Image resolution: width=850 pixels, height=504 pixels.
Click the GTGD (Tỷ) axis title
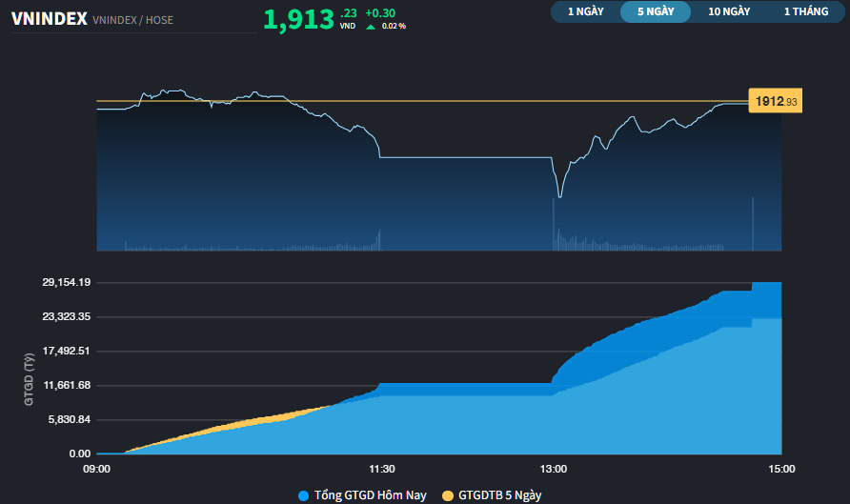pos(29,379)
